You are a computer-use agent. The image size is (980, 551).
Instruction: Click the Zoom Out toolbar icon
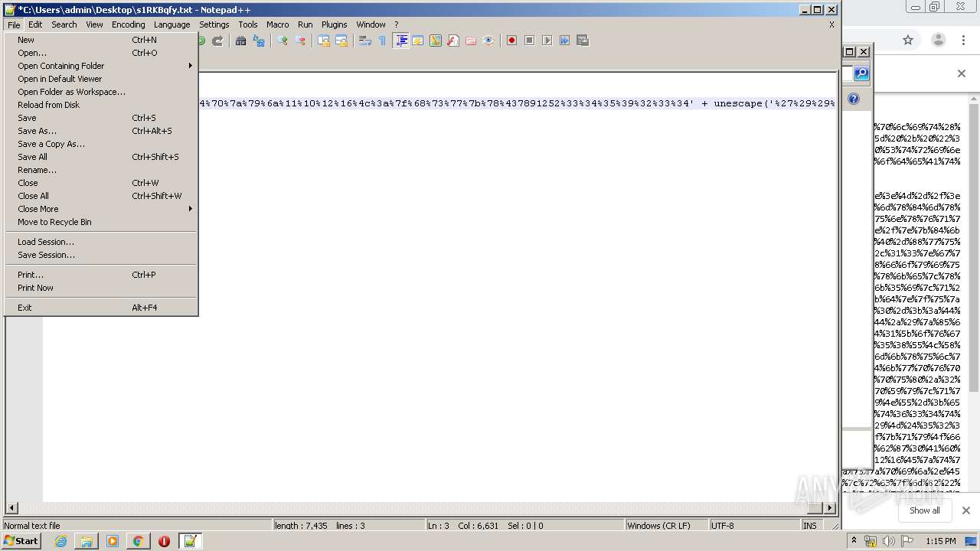[300, 41]
